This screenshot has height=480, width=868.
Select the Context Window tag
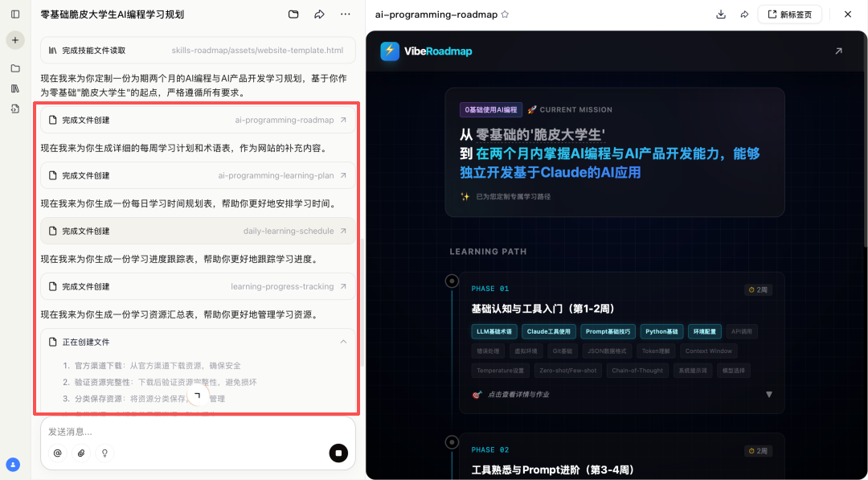point(709,351)
